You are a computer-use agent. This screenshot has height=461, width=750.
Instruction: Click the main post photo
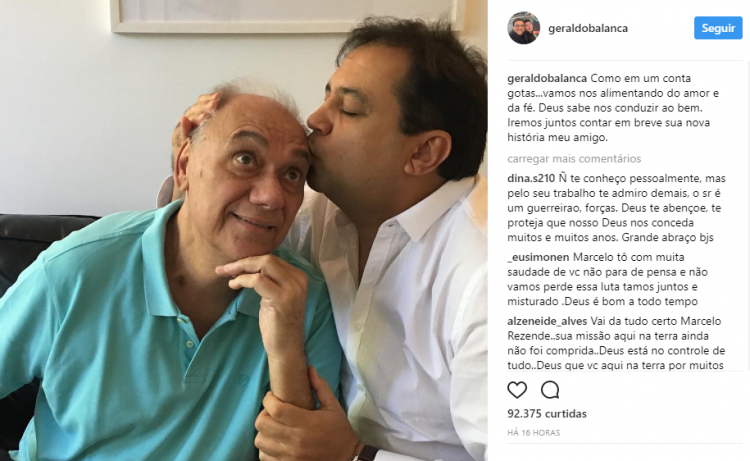click(x=244, y=230)
